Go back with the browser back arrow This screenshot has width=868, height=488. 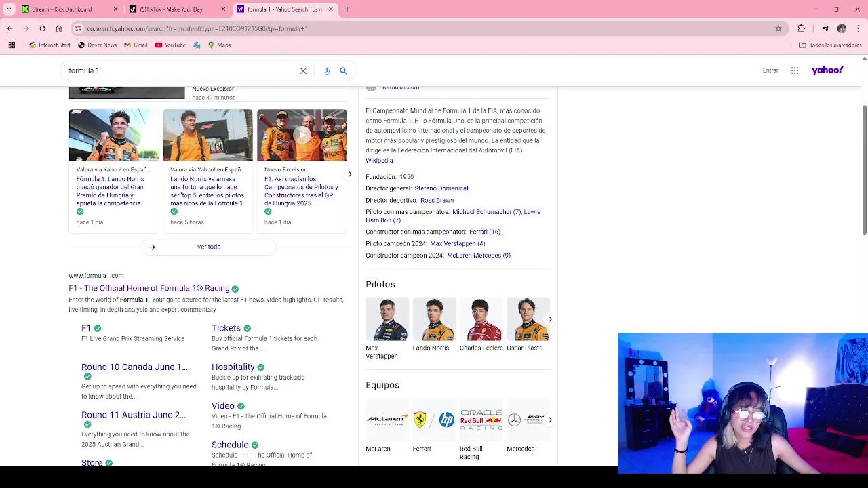(x=9, y=28)
